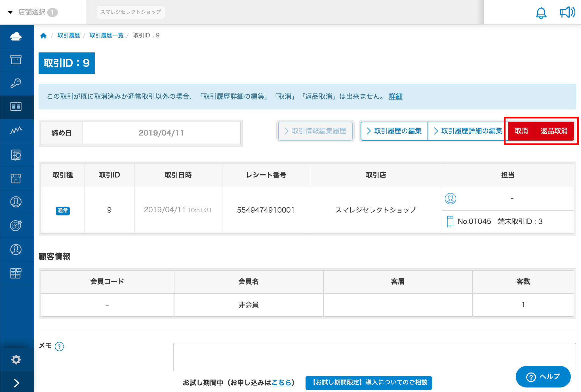
Task: Click the 締め日 date field 2019/04/11
Action: (161, 133)
